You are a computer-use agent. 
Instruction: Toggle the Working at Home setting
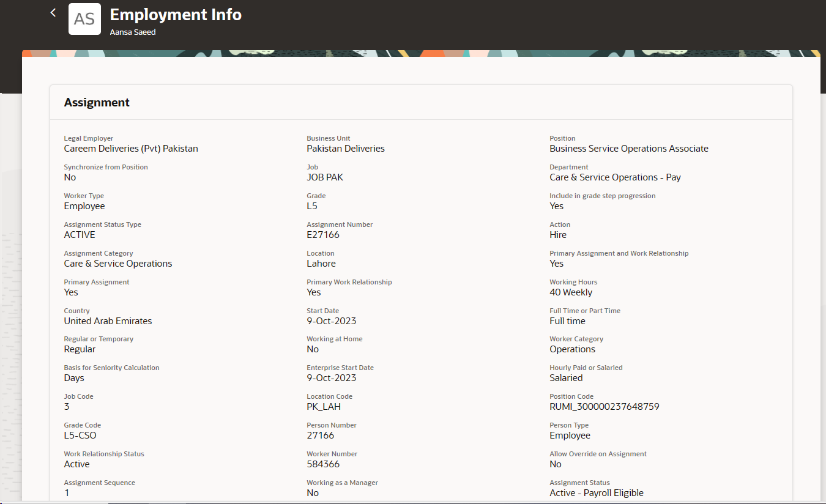tap(312, 349)
